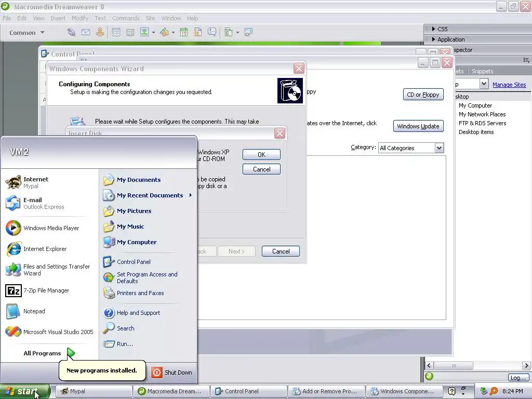The image size is (532, 399).
Task: Expand the CSS panel group
Action: [434, 29]
